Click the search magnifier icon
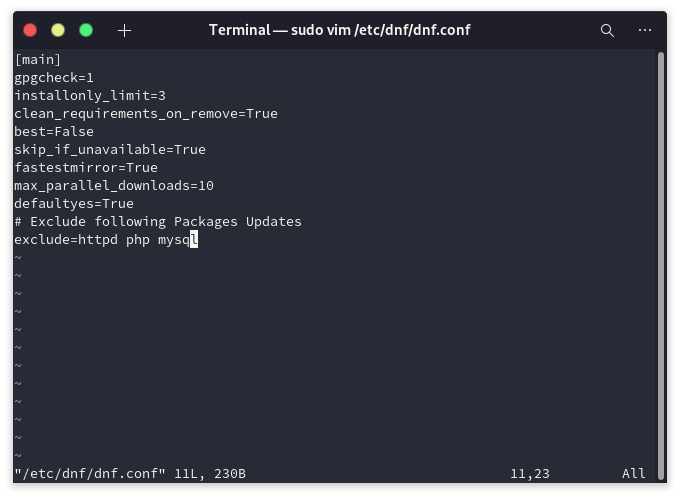 point(607,30)
